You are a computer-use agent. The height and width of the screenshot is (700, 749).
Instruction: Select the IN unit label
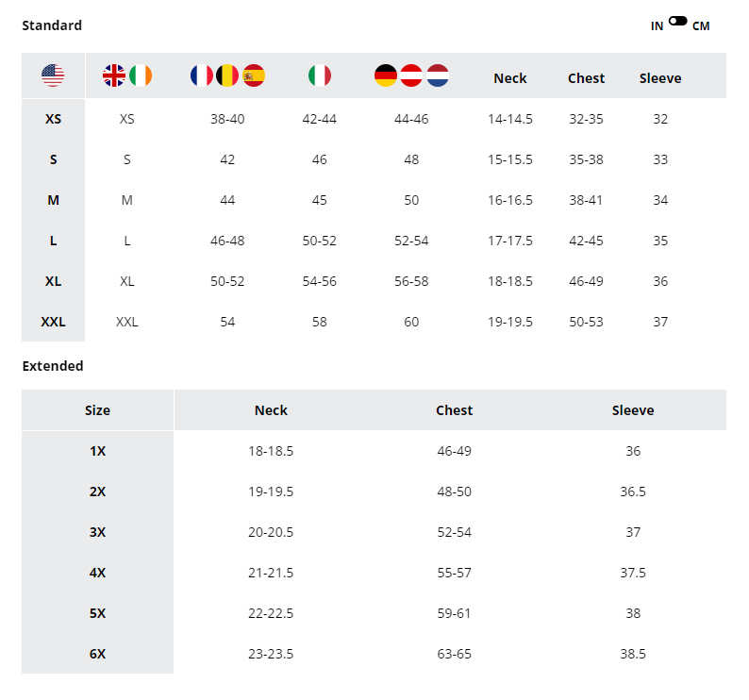657,26
